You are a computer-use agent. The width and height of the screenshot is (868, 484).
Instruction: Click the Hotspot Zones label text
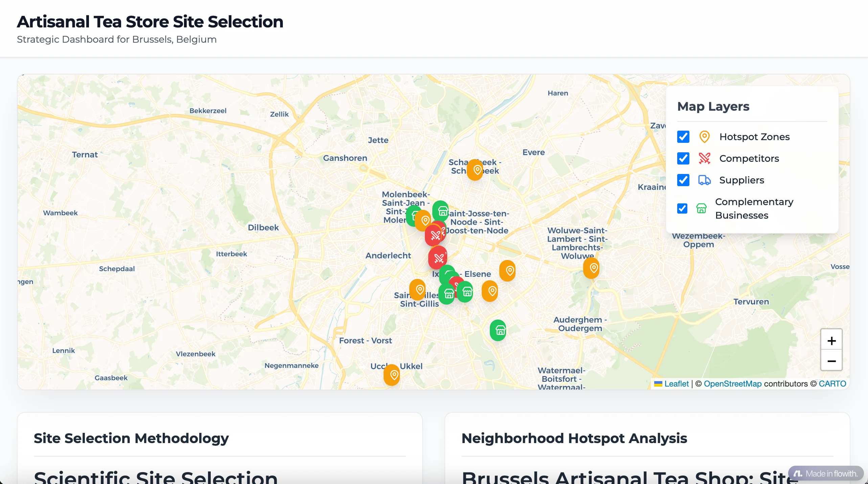tap(754, 137)
